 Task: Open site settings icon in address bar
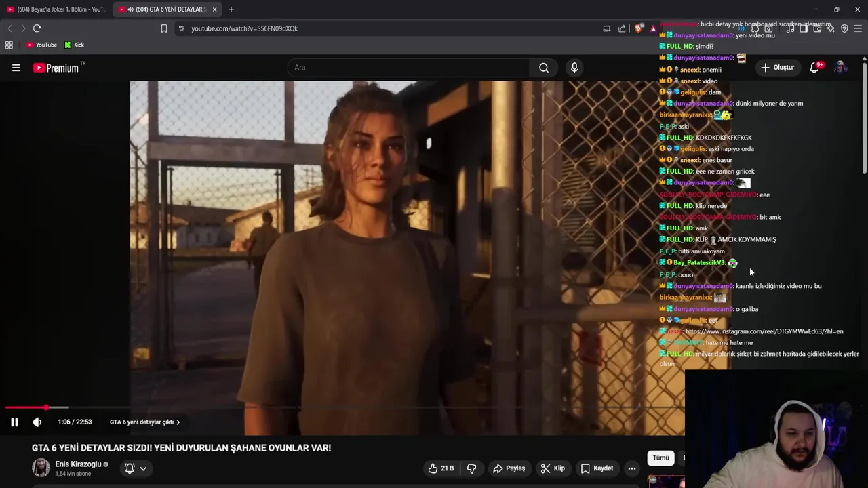tap(181, 28)
